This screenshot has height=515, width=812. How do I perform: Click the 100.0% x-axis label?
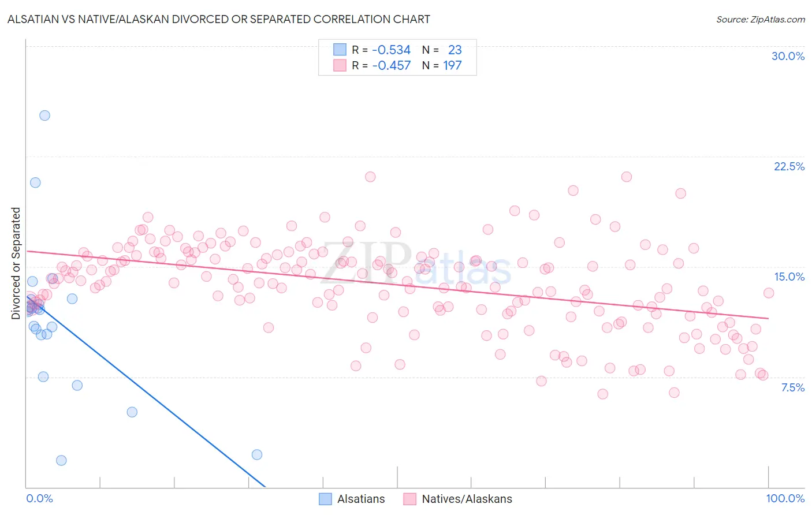(x=785, y=498)
